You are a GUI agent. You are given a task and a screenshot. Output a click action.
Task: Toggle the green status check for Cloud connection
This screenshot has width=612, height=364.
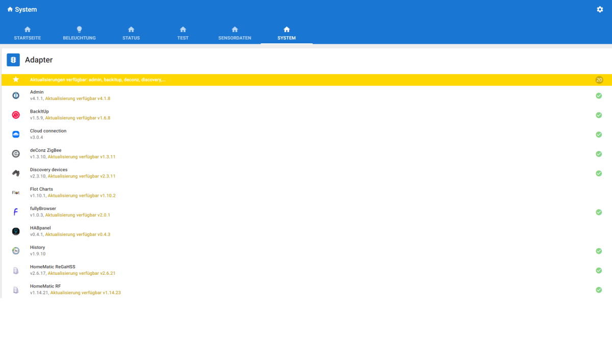(x=599, y=134)
